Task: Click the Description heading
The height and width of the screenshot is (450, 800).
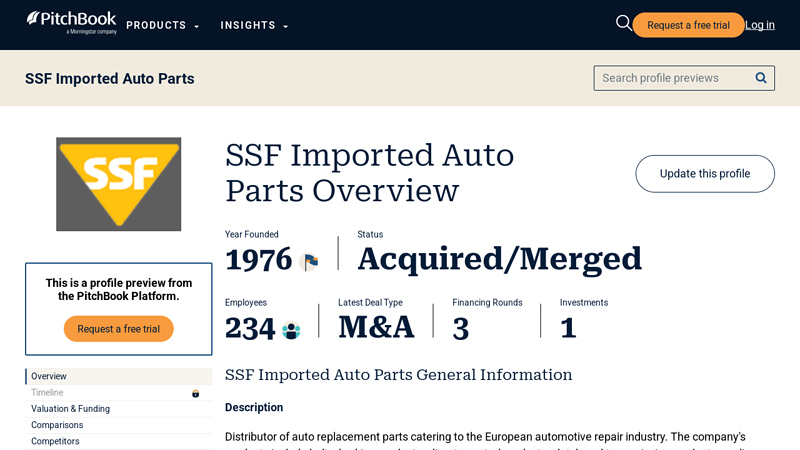Action: [x=254, y=407]
